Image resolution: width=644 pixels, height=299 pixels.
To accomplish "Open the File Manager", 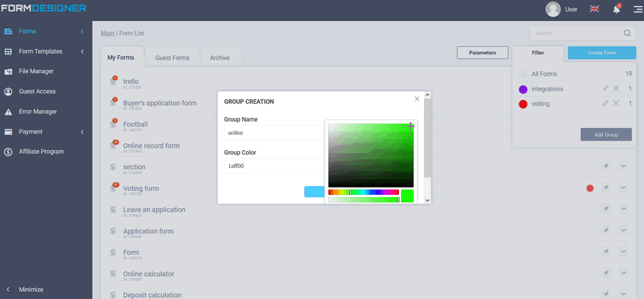I will coord(36,71).
